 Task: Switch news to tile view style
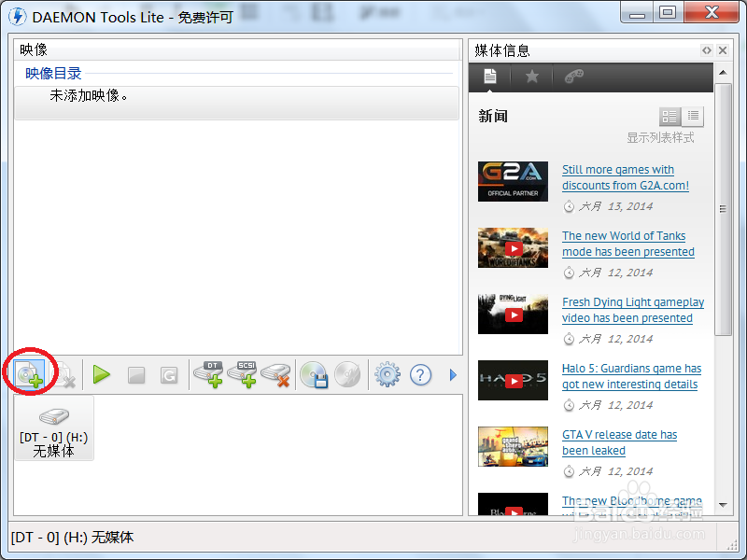(x=669, y=116)
